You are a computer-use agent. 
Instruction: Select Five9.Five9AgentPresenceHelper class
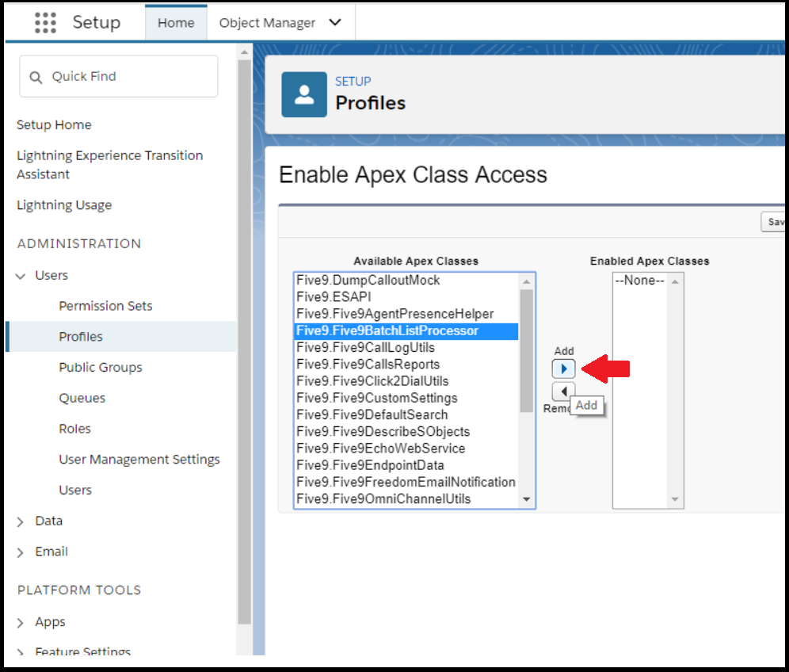406,314
